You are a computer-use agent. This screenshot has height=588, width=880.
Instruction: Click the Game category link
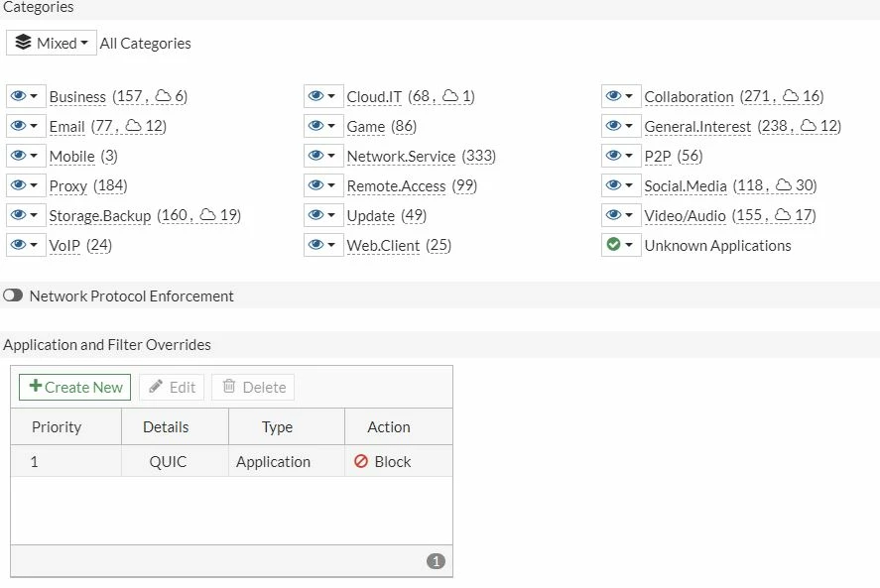[x=366, y=127]
